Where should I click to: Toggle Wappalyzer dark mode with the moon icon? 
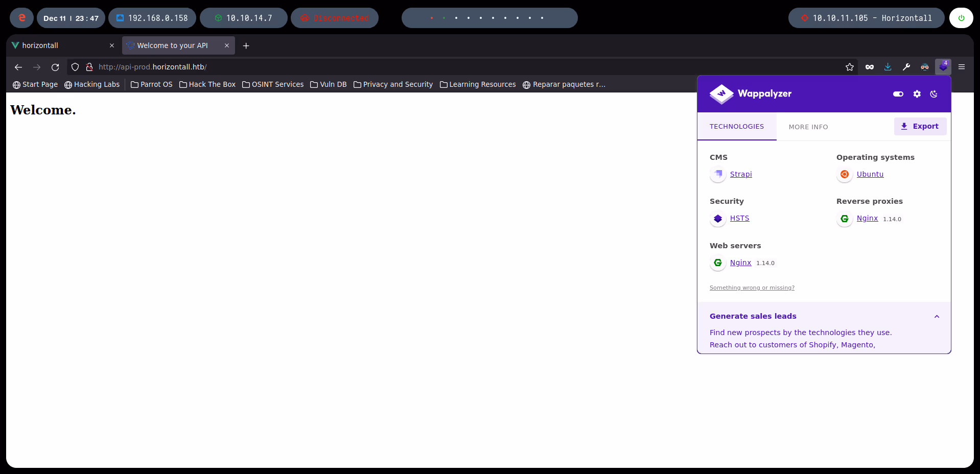pos(934,94)
